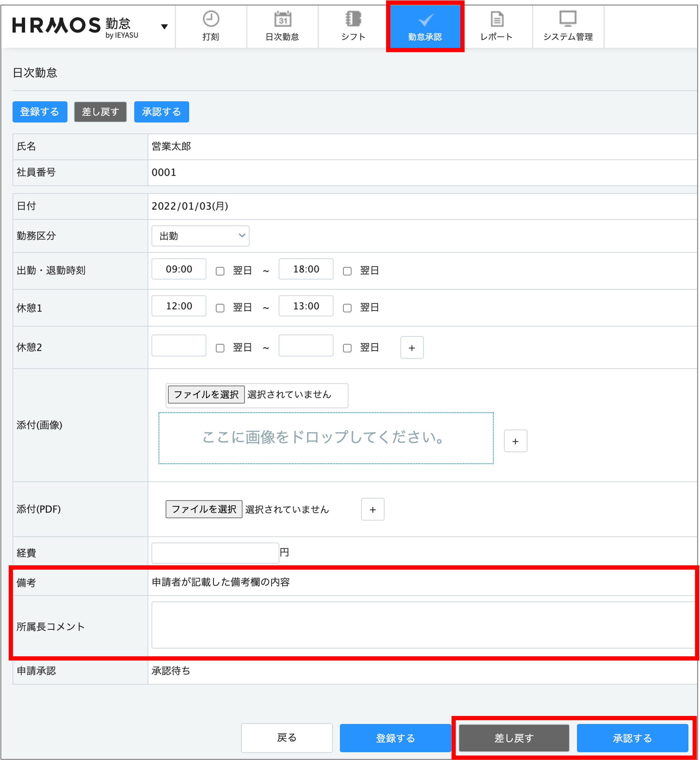
Task: Click bottom 差し戻す button
Action: click(514, 738)
